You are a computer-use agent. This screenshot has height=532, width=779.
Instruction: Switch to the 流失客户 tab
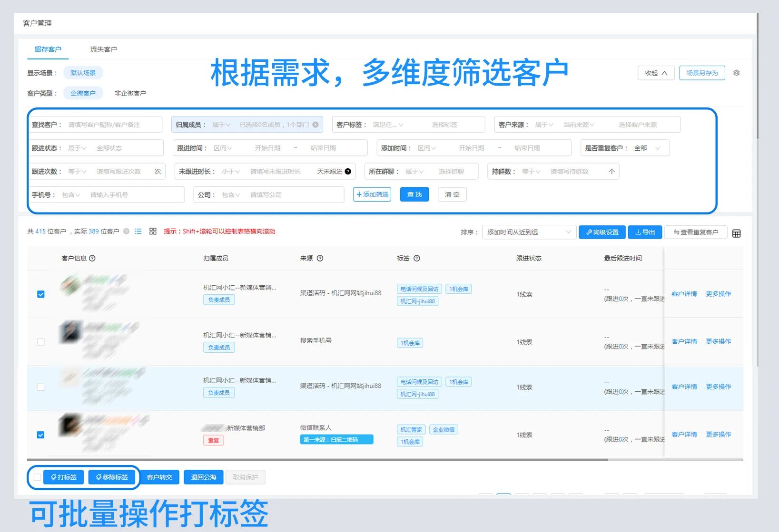pyautogui.click(x=103, y=49)
